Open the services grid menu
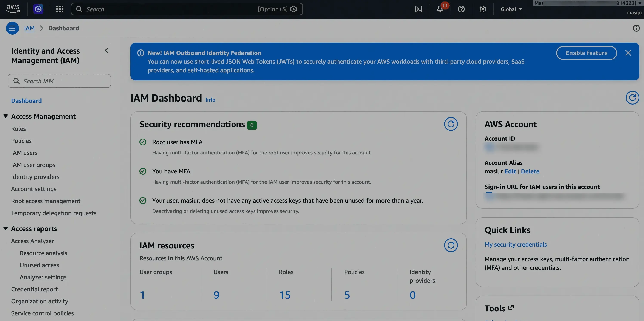The height and width of the screenshot is (321, 644). (60, 9)
